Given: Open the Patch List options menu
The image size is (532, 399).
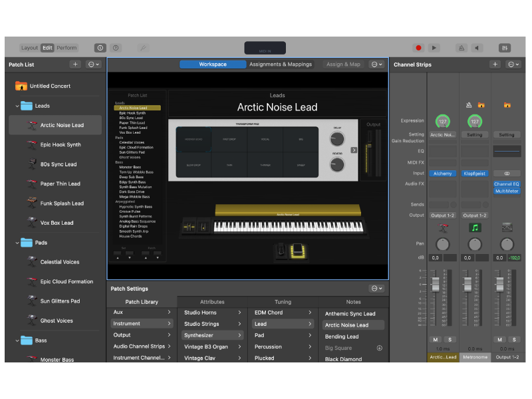Looking at the screenshot, I should (94, 64).
